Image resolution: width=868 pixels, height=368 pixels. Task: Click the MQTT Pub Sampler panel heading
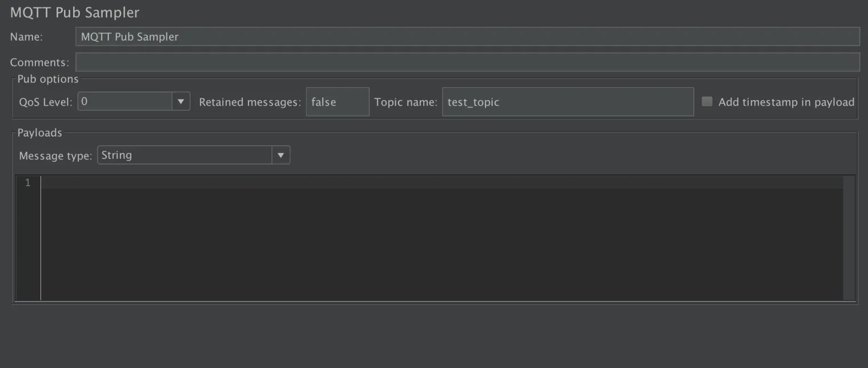click(x=75, y=13)
